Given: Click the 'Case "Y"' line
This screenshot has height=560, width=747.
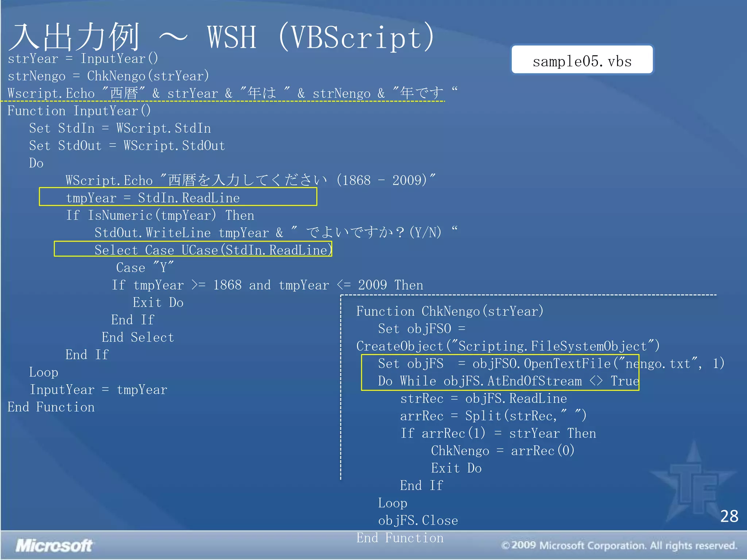Looking at the screenshot, I should pos(145,267).
